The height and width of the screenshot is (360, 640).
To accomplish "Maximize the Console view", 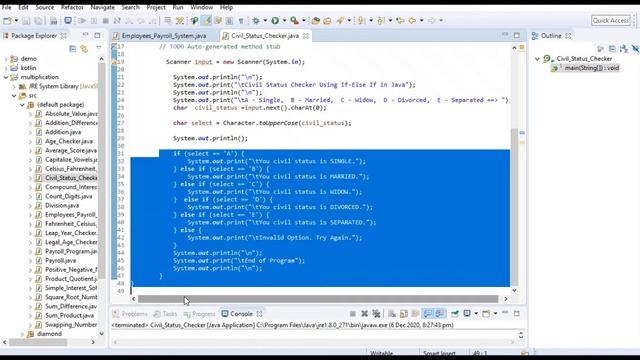I will [517, 313].
